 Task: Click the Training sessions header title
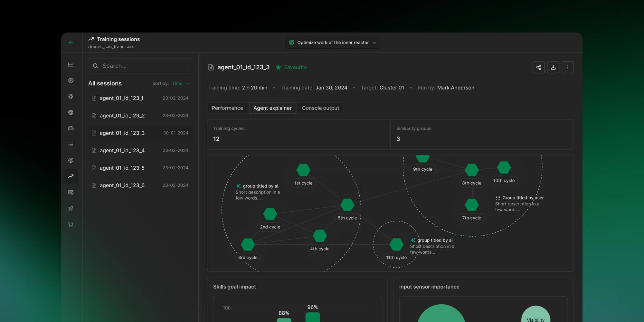click(x=118, y=39)
